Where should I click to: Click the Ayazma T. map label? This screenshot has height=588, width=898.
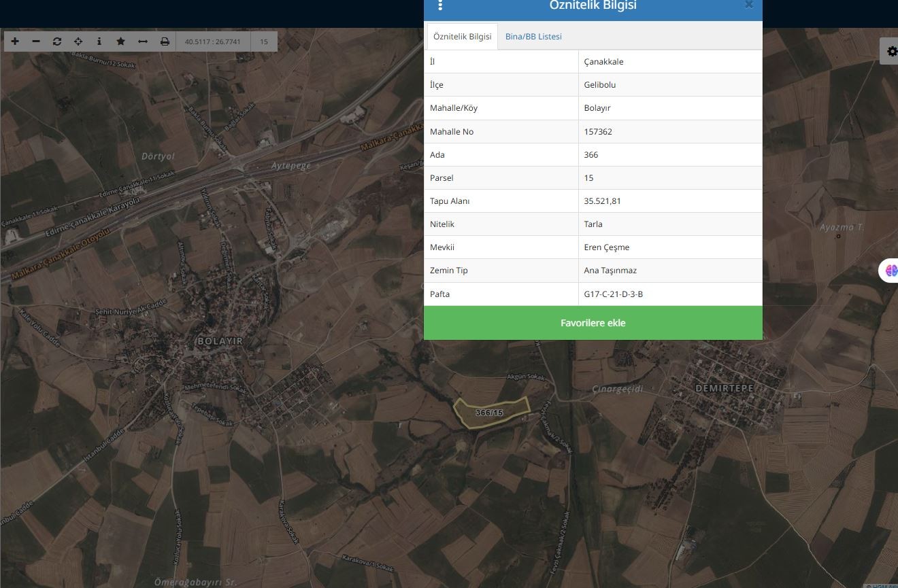pos(842,227)
